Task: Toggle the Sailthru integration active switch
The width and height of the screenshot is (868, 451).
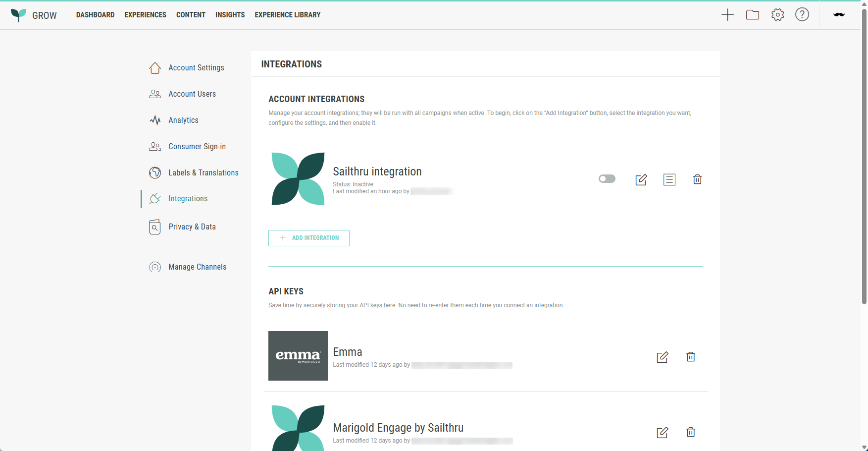Action: [x=607, y=179]
